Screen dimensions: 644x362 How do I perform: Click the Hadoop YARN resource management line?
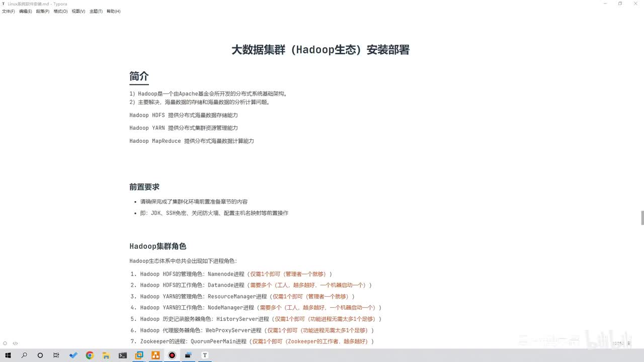[x=184, y=128]
